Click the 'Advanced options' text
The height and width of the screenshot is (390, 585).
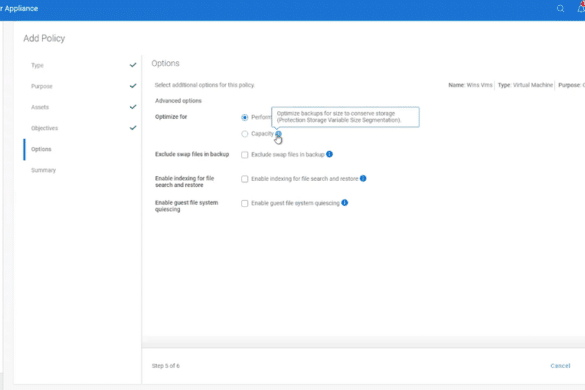(x=178, y=101)
